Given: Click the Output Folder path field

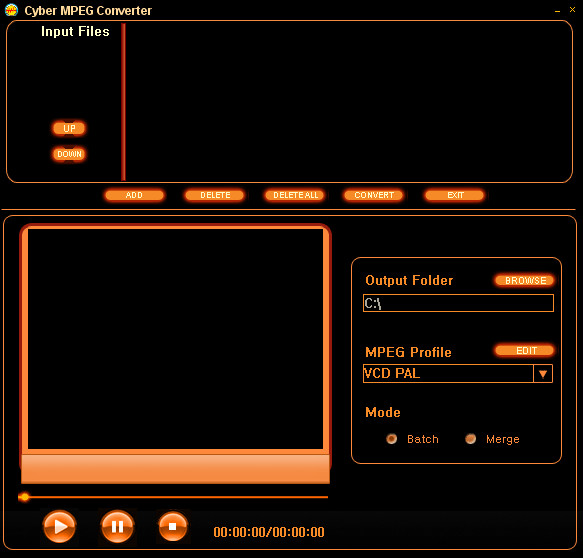Looking at the screenshot, I should [458, 303].
